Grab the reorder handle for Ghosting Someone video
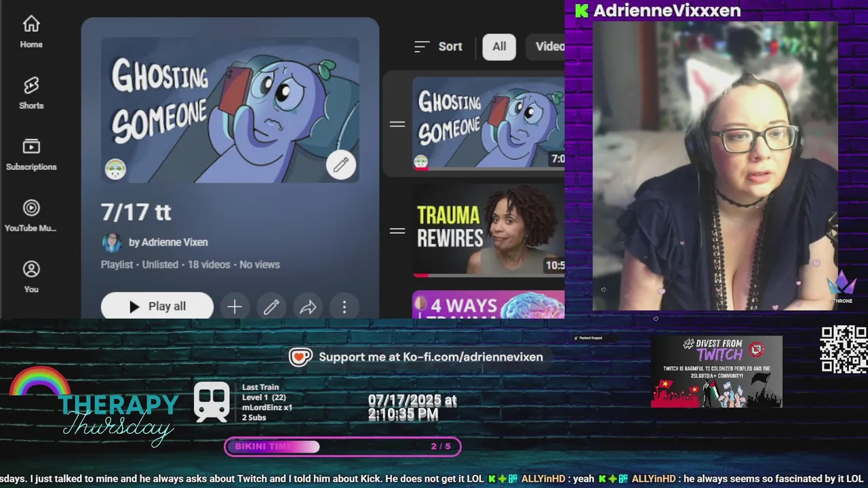Screen dimensions: 868x488 pyautogui.click(x=397, y=124)
